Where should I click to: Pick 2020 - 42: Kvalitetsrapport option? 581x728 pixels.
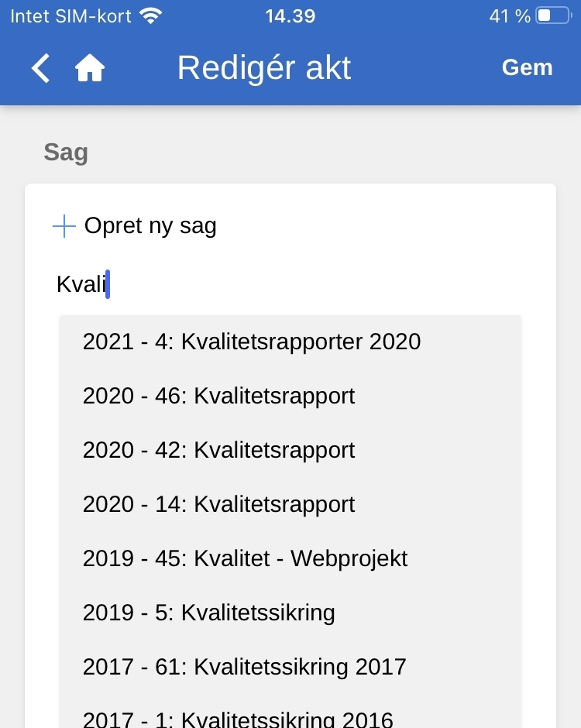point(219,450)
